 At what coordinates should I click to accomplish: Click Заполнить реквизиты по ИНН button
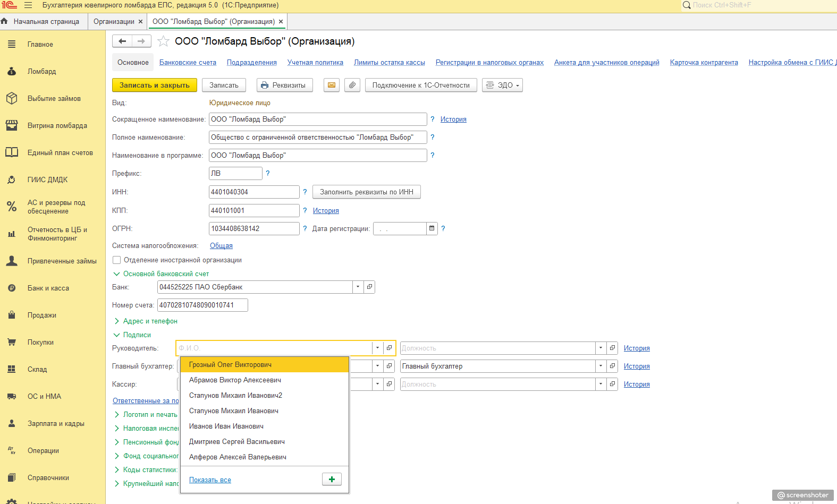367,192
